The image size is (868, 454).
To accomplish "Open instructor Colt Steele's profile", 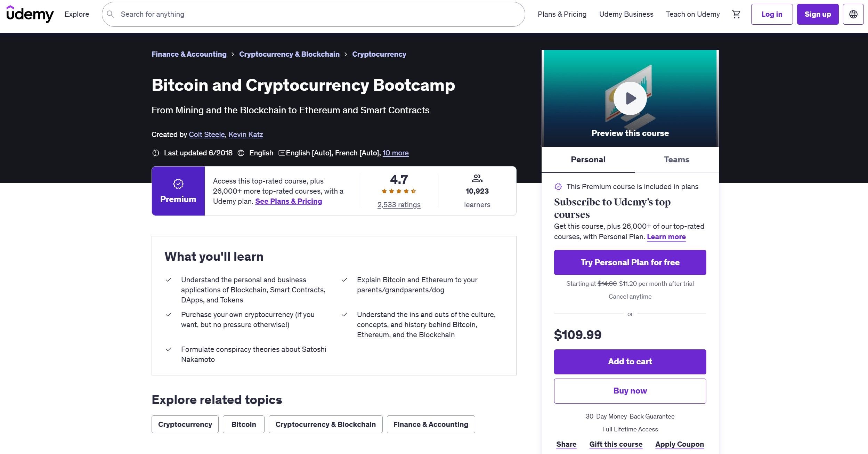I will 207,135.
